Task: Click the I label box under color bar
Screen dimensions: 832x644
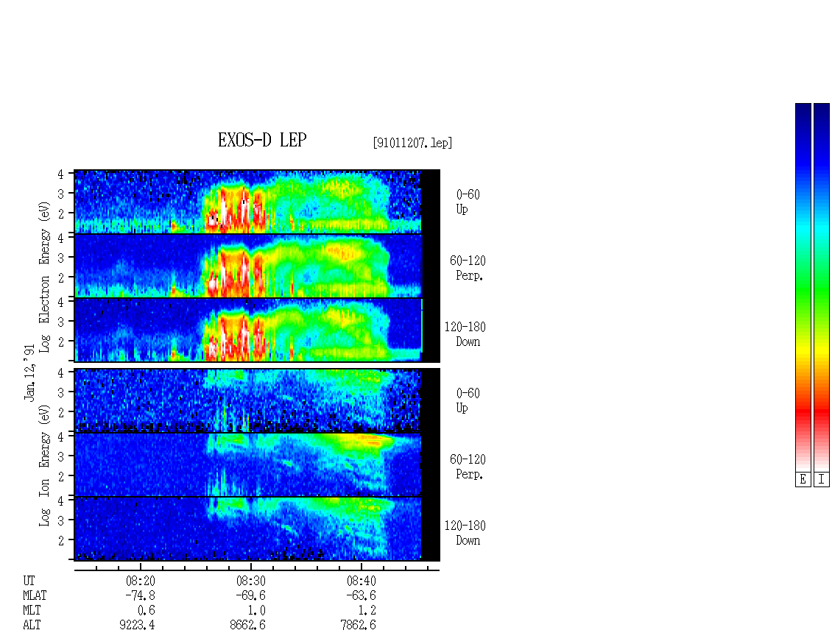Action: [822, 479]
